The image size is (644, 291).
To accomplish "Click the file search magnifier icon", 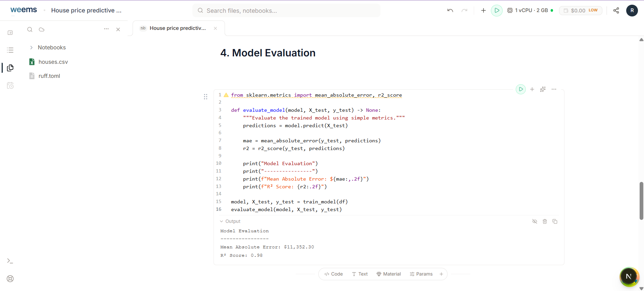I will pyautogui.click(x=30, y=30).
